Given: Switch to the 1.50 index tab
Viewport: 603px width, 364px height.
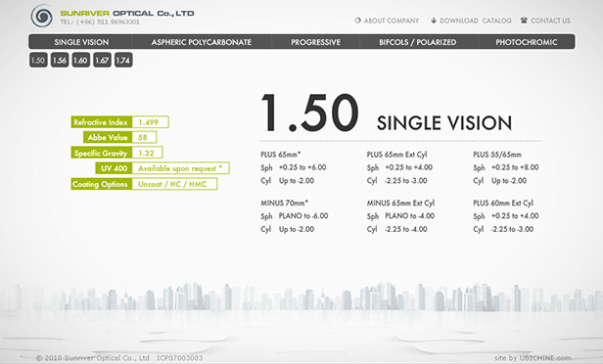Looking at the screenshot, I should coord(38,60).
